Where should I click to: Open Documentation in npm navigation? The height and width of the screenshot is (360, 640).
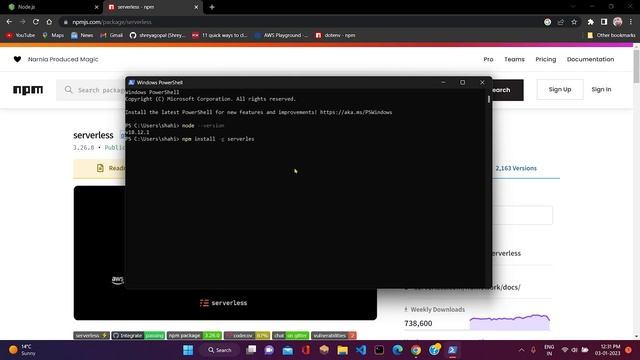pyautogui.click(x=590, y=59)
